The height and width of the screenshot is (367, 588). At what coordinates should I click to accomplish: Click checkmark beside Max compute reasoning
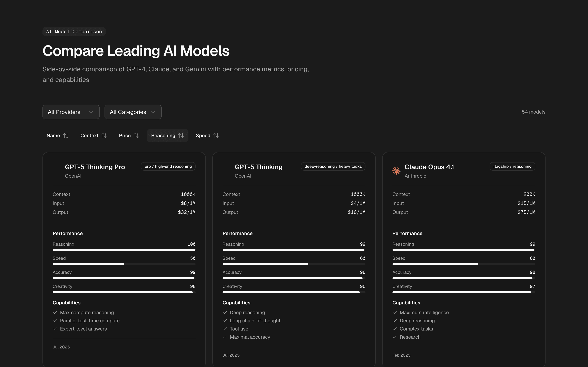tap(55, 313)
